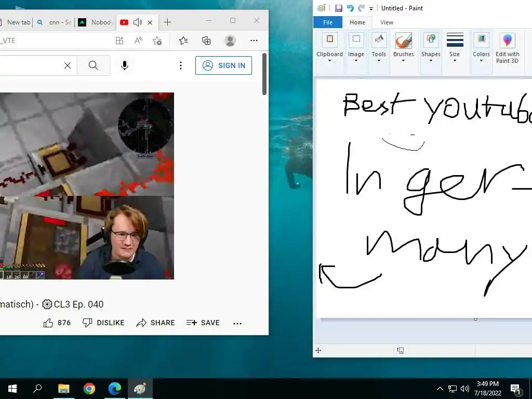Image resolution: width=532 pixels, height=399 pixels.
Task: Switch to the Home ribbon tab in Paint
Action: (357, 22)
